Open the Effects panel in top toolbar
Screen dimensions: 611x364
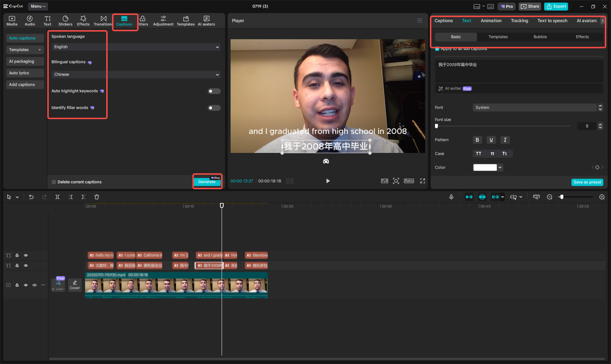click(x=83, y=21)
